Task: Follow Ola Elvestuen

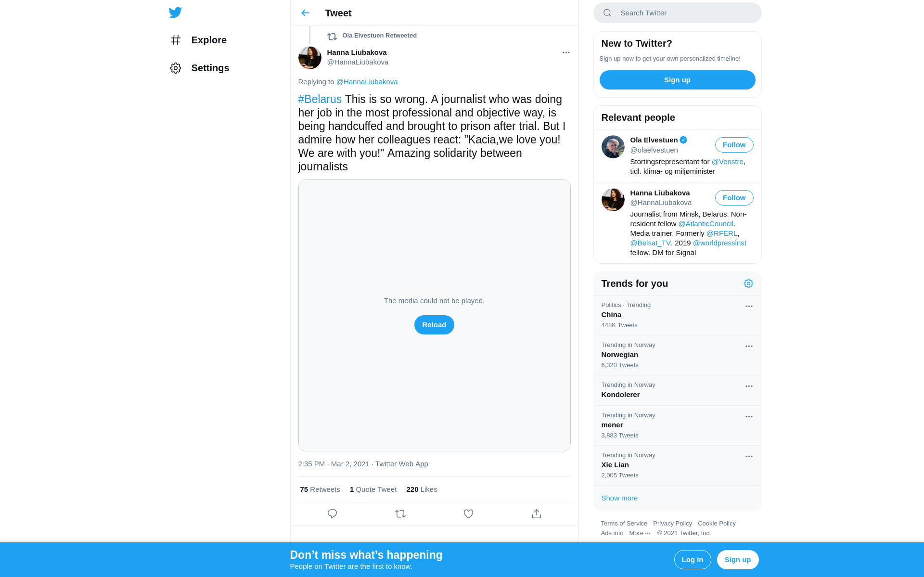Action: pos(734,145)
